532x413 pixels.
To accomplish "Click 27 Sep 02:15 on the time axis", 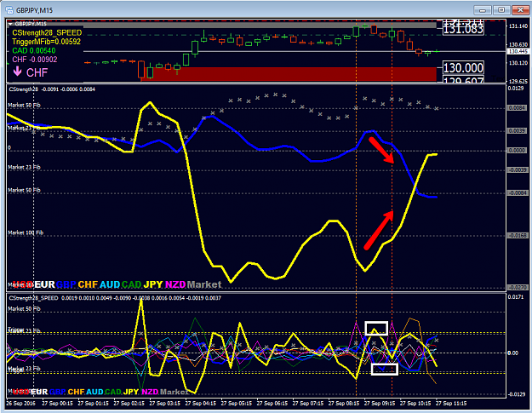I will coord(129,404).
